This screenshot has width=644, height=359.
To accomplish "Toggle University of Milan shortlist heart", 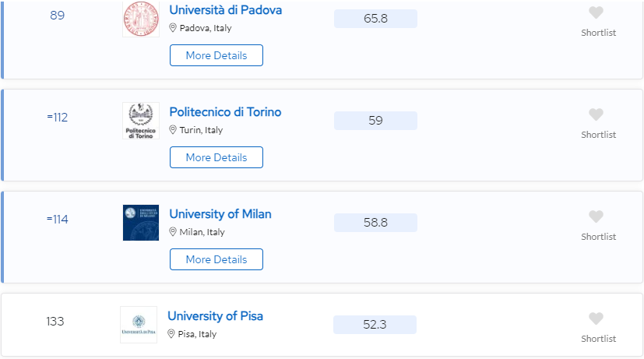I will pos(596,216).
